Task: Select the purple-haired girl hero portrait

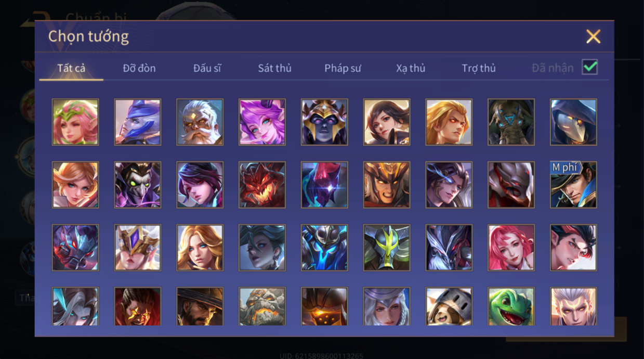Action: (x=262, y=122)
